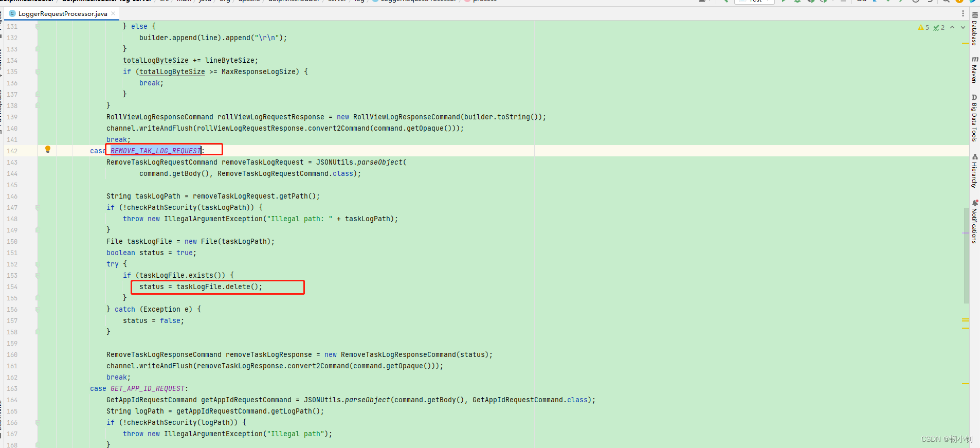Click the taskLogFile.exists() condition
Image resolution: width=980 pixels, height=448 pixels.
click(182, 275)
